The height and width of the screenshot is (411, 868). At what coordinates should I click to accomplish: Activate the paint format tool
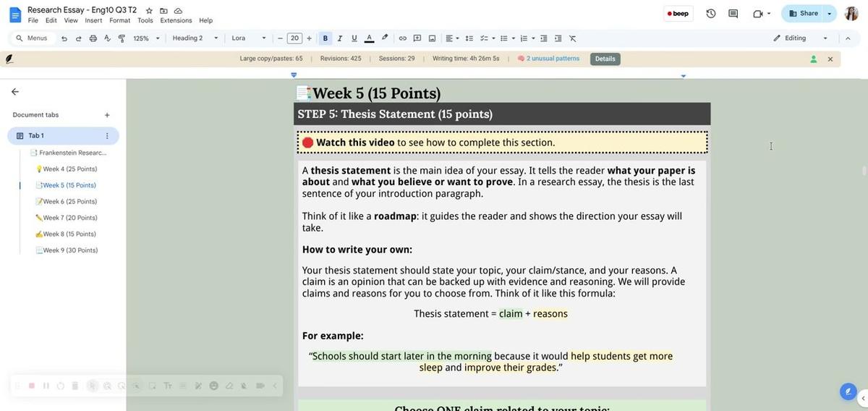122,38
